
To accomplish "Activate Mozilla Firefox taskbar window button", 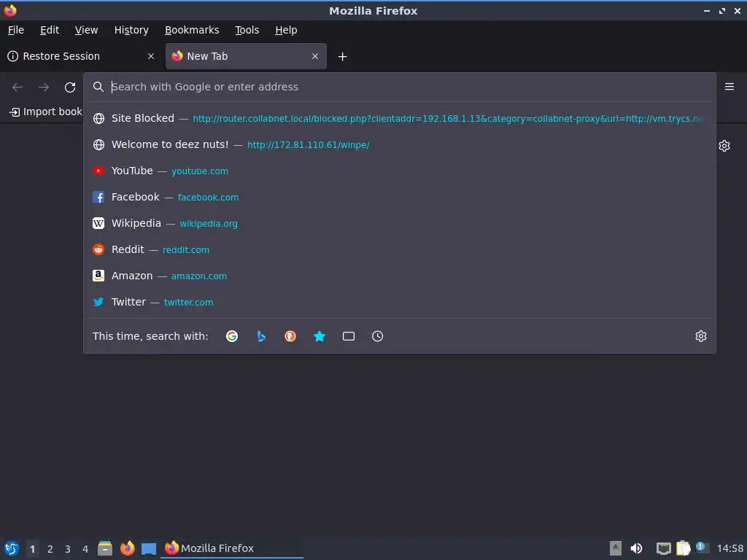I will point(233,548).
